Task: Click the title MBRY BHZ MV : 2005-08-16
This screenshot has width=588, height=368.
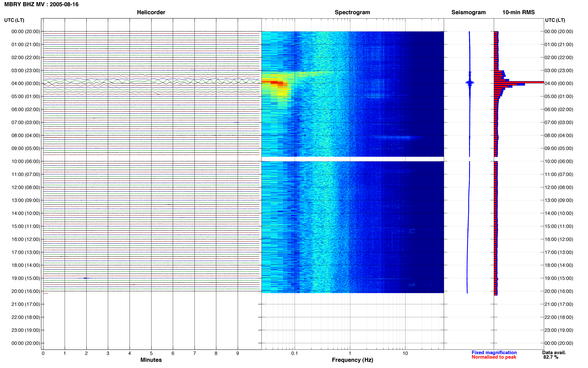Action: pos(41,4)
